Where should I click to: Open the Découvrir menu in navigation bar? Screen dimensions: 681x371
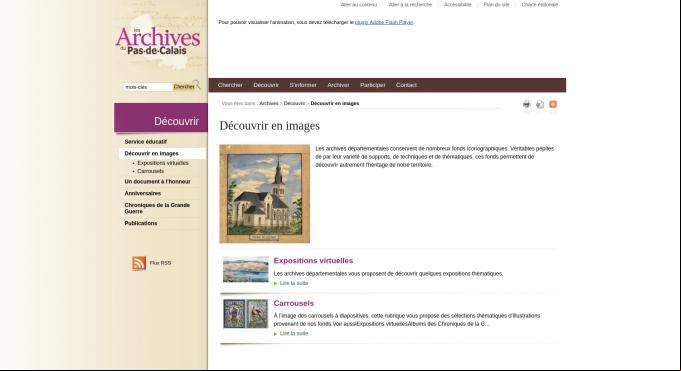pos(266,85)
